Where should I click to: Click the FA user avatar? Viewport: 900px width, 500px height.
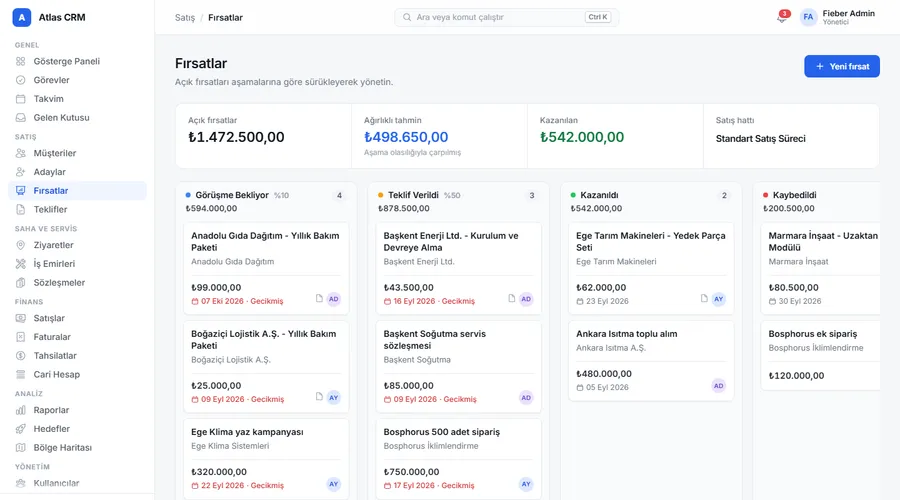[808, 17]
